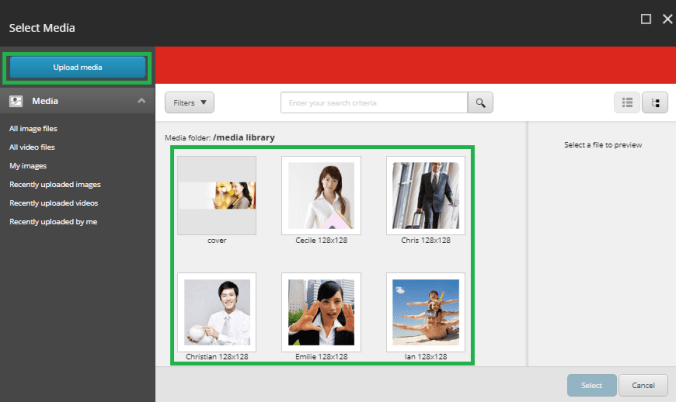Image resolution: width=676 pixels, height=402 pixels.
Task: Select the Chris 128x128 thumbnail
Action: pos(426,195)
